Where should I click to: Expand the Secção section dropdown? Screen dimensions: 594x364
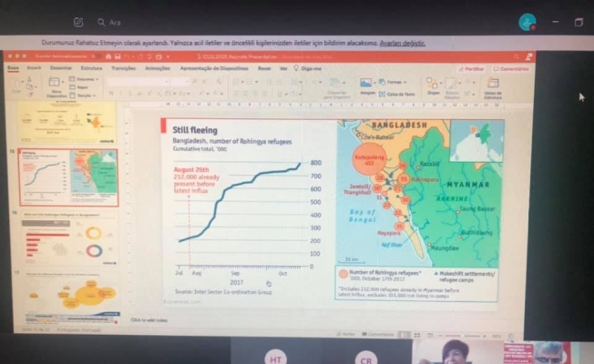click(x=84, y=95)
